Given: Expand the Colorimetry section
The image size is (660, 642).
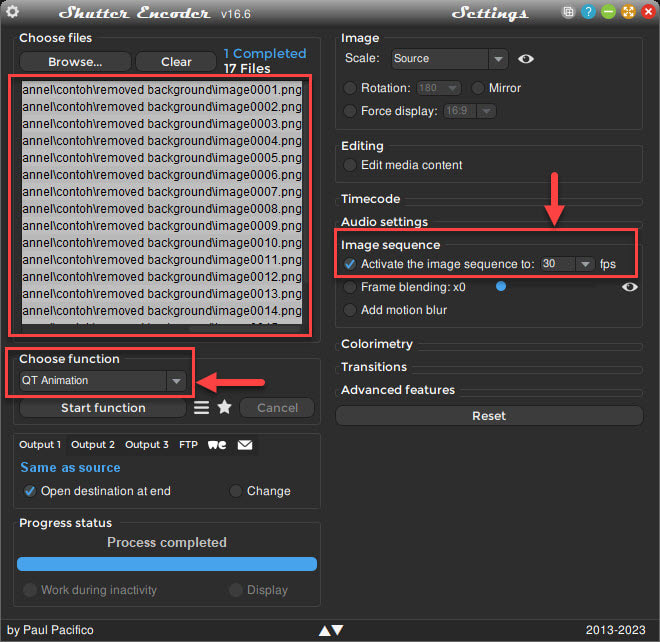Looking at the screenshot, I should tap(377, 344).
